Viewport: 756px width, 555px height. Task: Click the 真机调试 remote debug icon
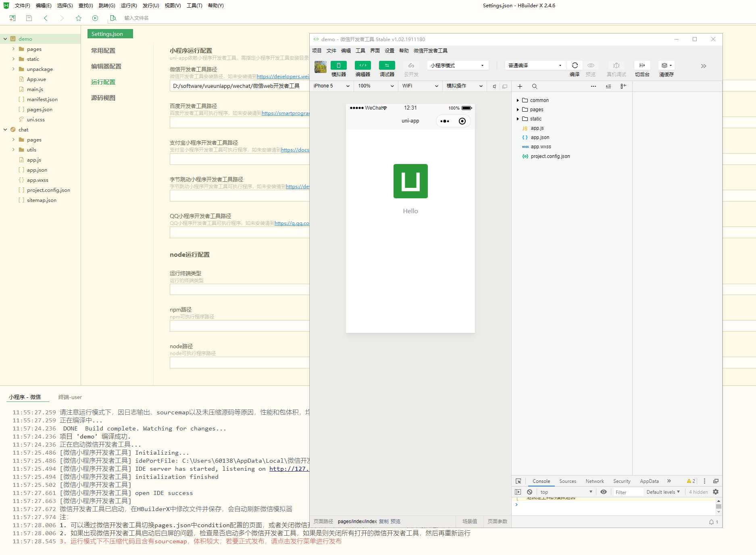tap(616, 65)
